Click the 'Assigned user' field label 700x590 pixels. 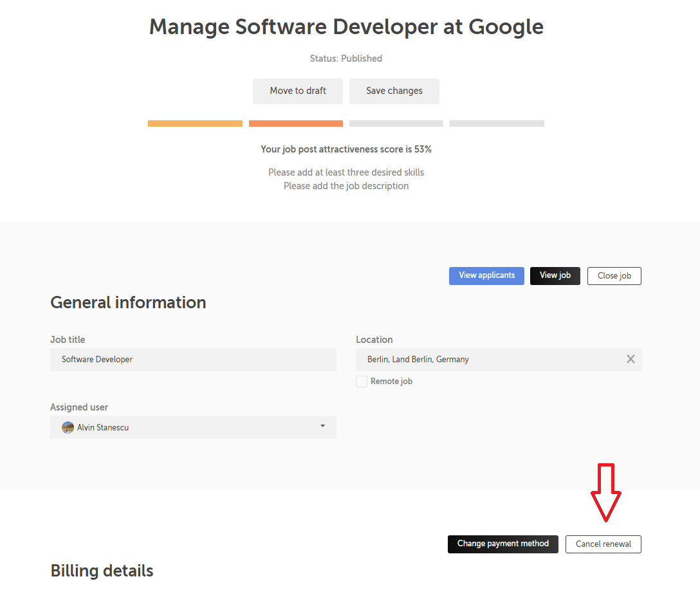(79, 407)
